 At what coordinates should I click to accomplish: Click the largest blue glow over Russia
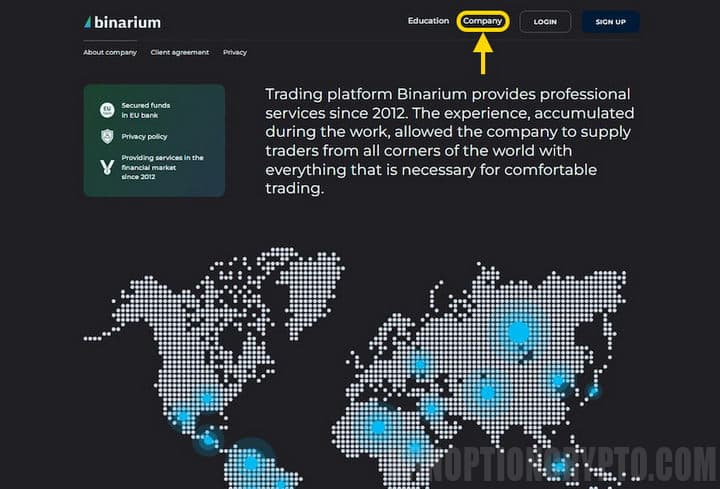tap(519, 331)
